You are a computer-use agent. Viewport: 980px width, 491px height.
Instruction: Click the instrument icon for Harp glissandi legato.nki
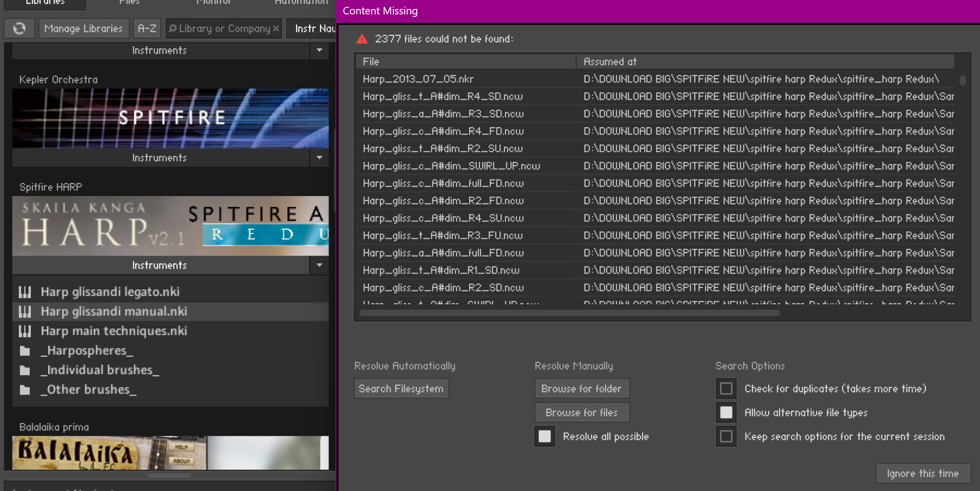25,292
